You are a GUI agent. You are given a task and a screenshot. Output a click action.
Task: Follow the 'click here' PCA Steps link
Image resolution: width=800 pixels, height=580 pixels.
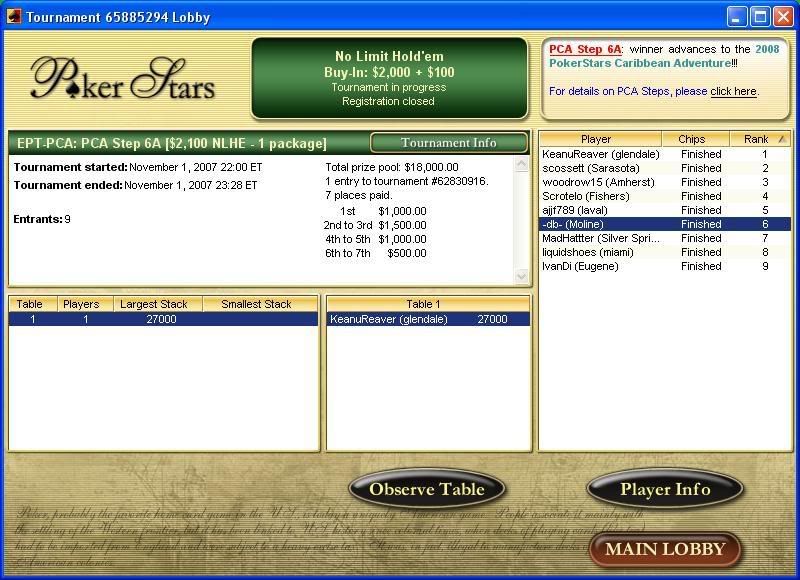coord(733,92)
